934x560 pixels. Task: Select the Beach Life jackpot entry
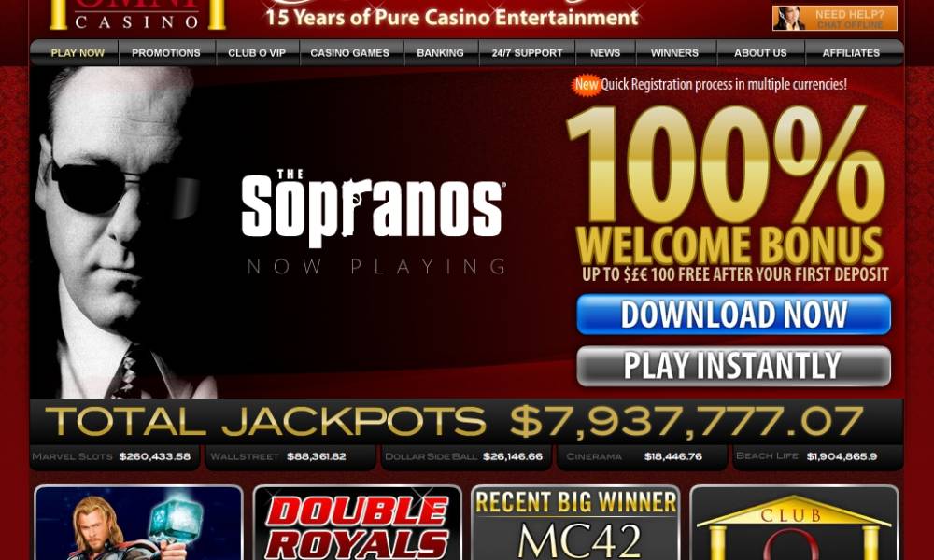pos(817,457)
